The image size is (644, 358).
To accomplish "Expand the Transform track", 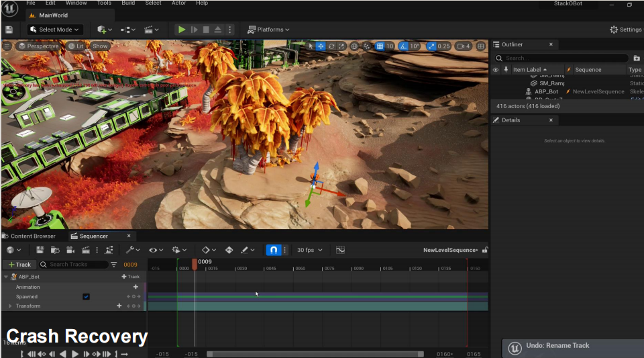I will pyautogui.click(x=10, y=306).
